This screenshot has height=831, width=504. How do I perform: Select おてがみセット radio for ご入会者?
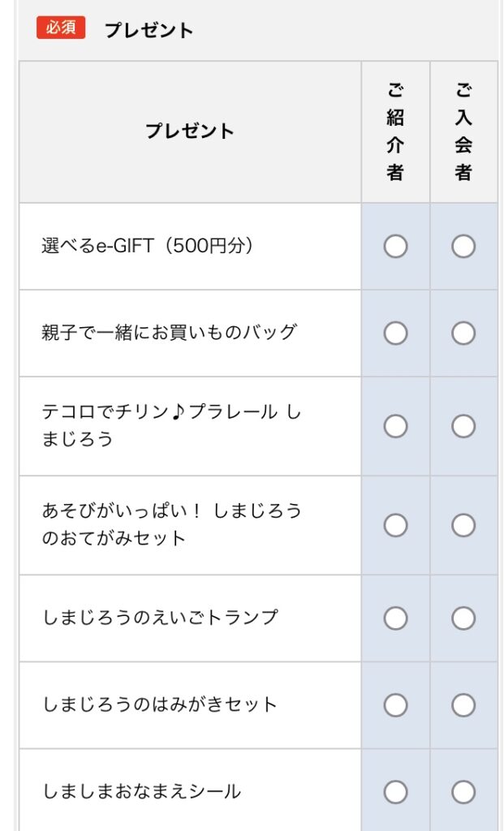pyautogui.click(x=463, y=525)
